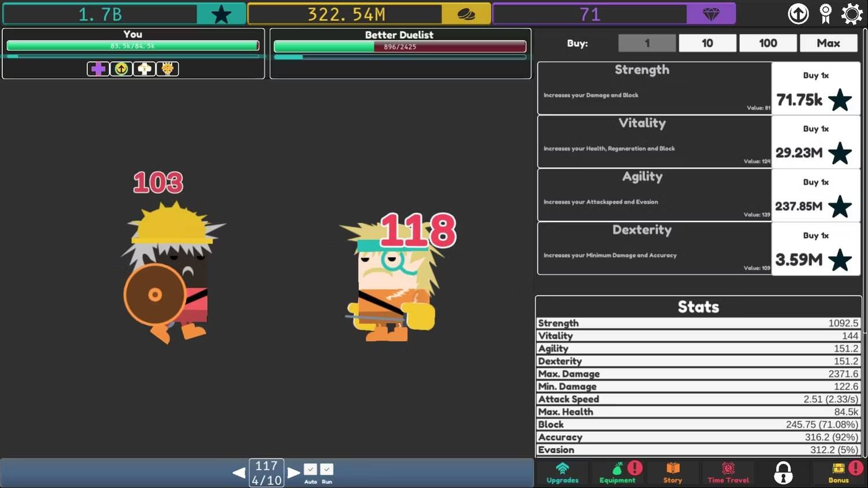Click the right-edge vertical scrollbar
Screen dimensions: 868x488
point(865,182)
